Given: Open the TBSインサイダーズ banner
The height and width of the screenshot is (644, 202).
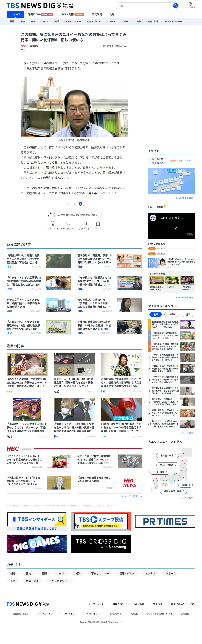Looking at the screenshot, I should point(37,521).
